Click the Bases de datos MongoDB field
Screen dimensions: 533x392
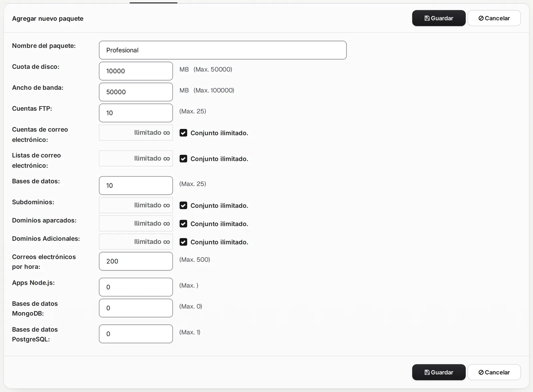(136, 308)
